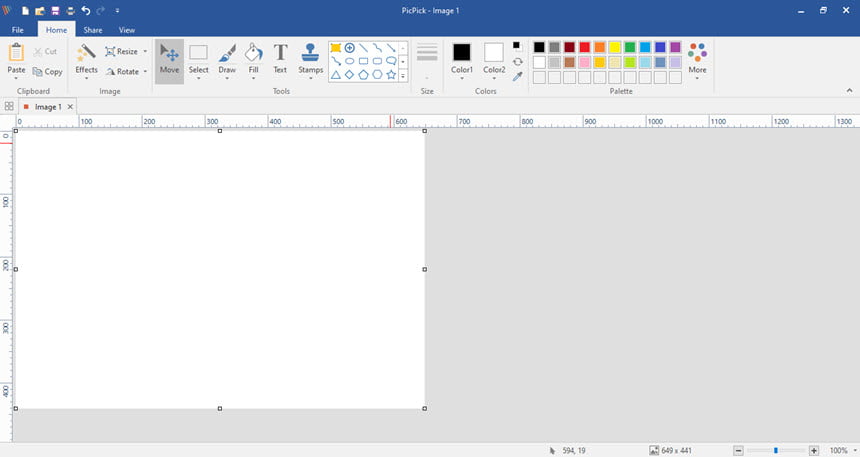Expand the Color1 dropdown arrow

462,78
